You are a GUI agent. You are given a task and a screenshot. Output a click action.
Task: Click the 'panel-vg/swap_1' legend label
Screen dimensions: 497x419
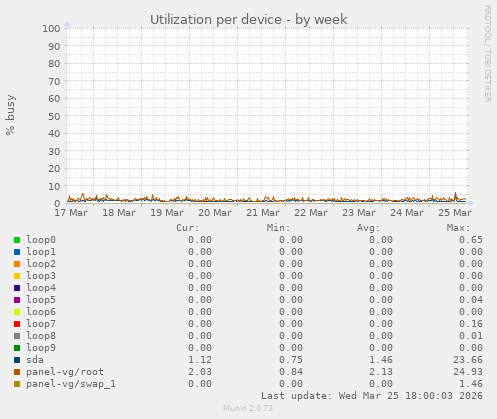point(71,384)
